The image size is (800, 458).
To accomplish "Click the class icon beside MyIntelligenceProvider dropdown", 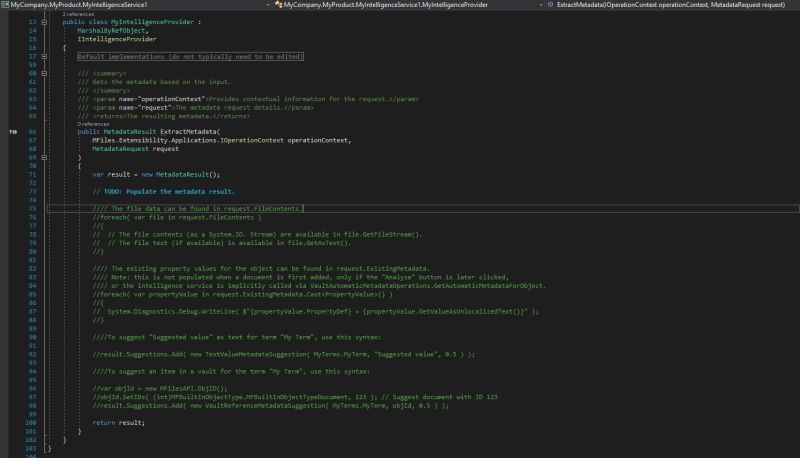I will (279, 5).
